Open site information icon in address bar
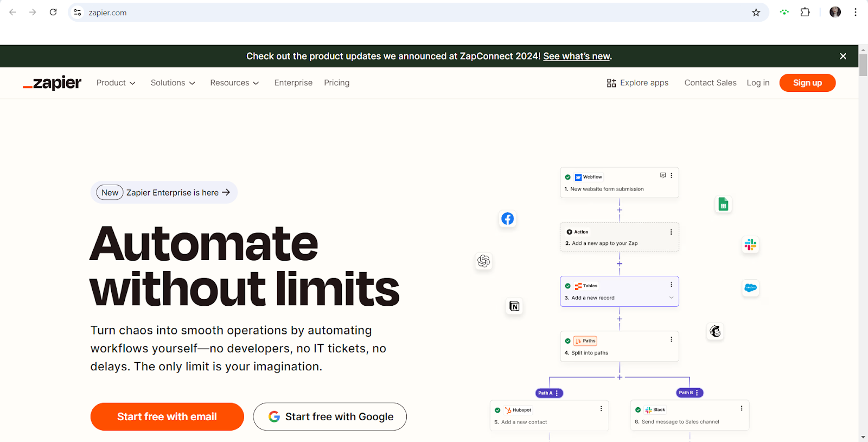Image resolution: width=868 pixels, height=442 pixels. coord(78,12)
